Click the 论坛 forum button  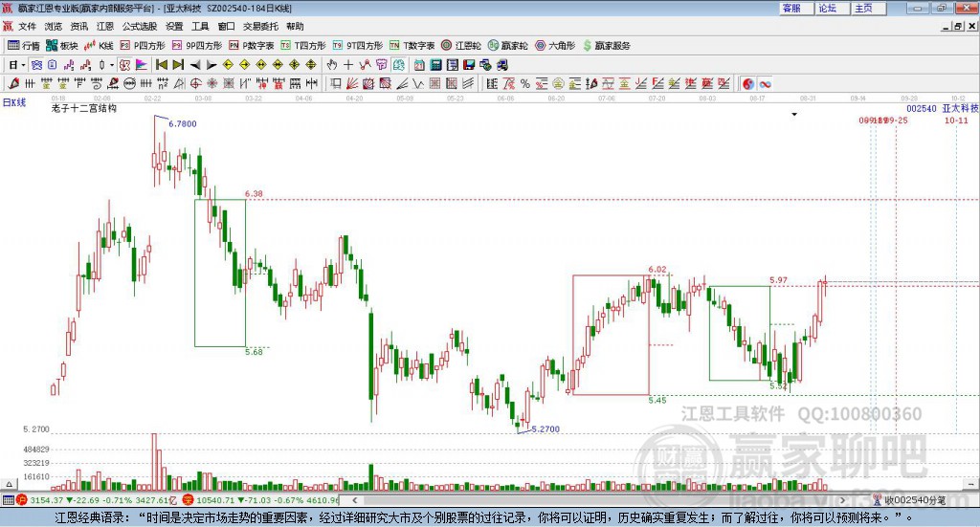834,8
